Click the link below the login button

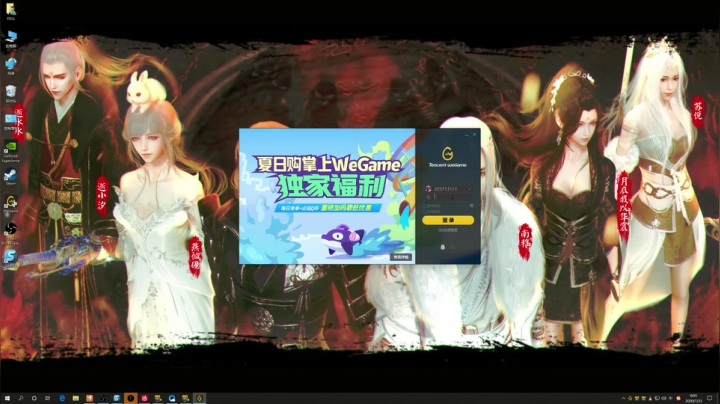pos(448,230)
